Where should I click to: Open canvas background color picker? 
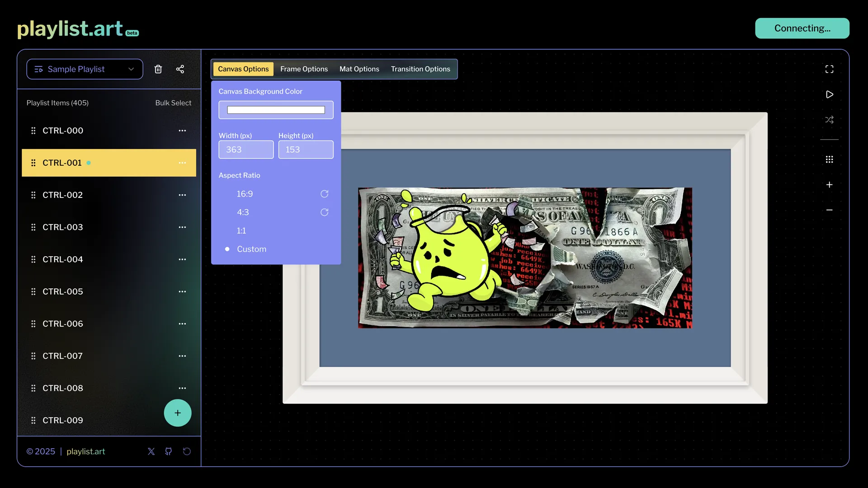pyautogui.click(x=276, y=110)
